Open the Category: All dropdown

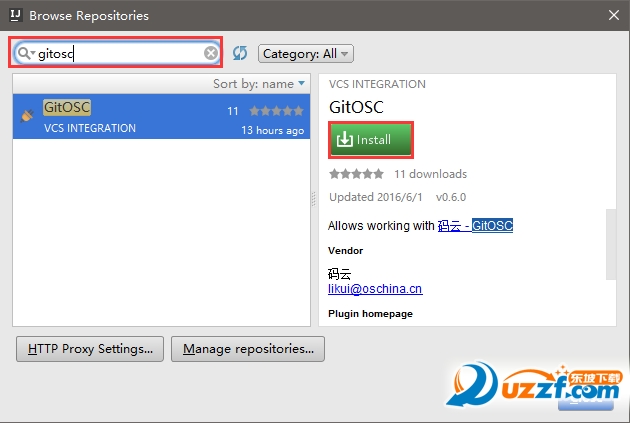tap(306, 53)
